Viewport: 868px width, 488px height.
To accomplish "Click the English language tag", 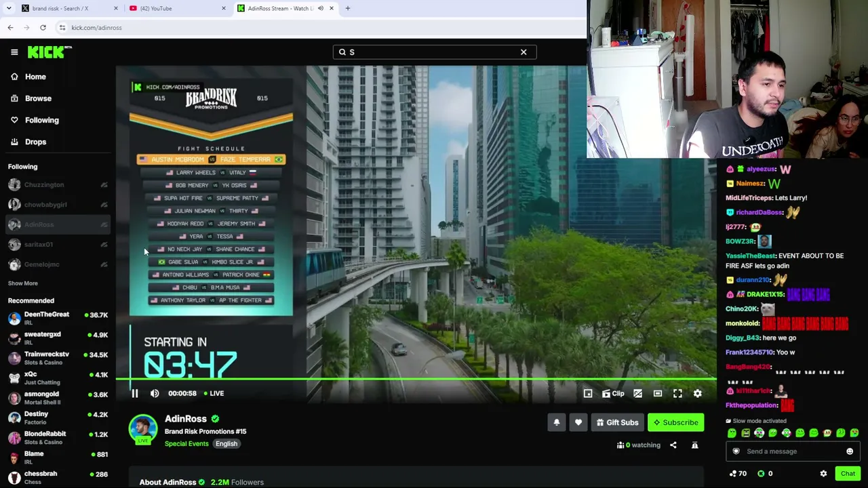I will [x=226, y=444].
